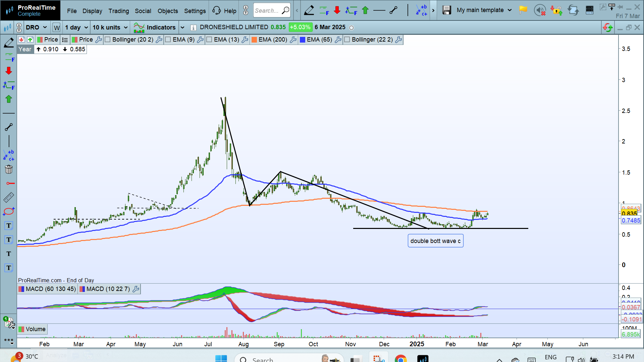The height and width of the screenshot is (362, 644).
Task: Open Windows Start button on taskbar
Action: pos(221,359)
